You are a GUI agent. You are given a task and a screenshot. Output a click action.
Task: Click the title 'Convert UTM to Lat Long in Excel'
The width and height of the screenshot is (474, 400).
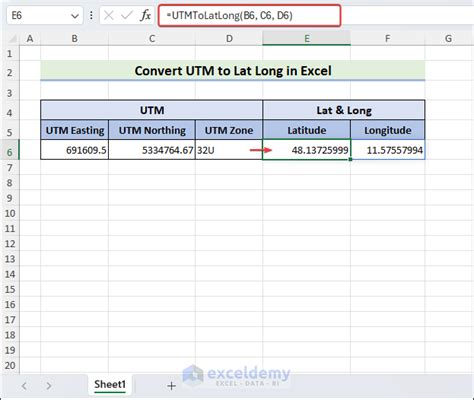pyautogui.click(x=233, y=71)
